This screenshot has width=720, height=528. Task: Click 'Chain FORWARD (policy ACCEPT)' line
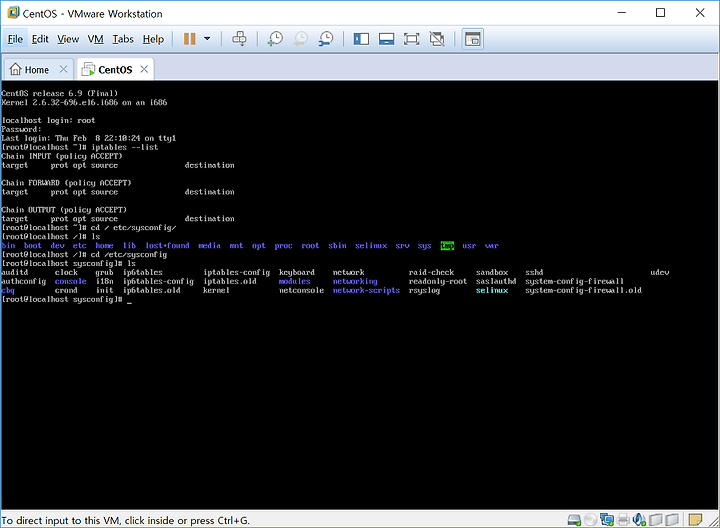(x=66, y=183)
